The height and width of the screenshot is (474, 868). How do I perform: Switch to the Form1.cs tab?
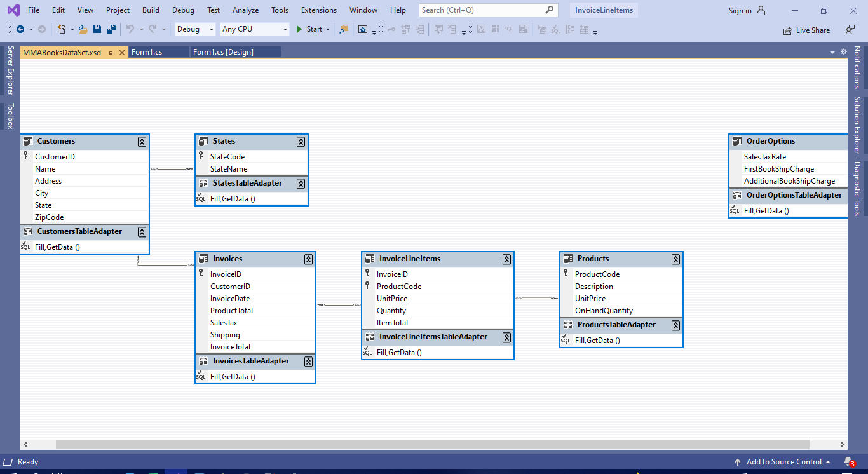[x=147, y=52]
